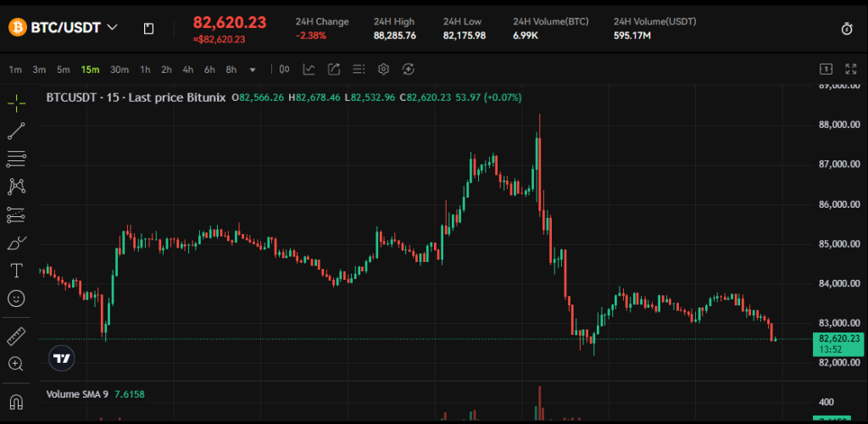868x424 pixels.
Task: Open the indicator templates list icon
Action: point(359,70)
